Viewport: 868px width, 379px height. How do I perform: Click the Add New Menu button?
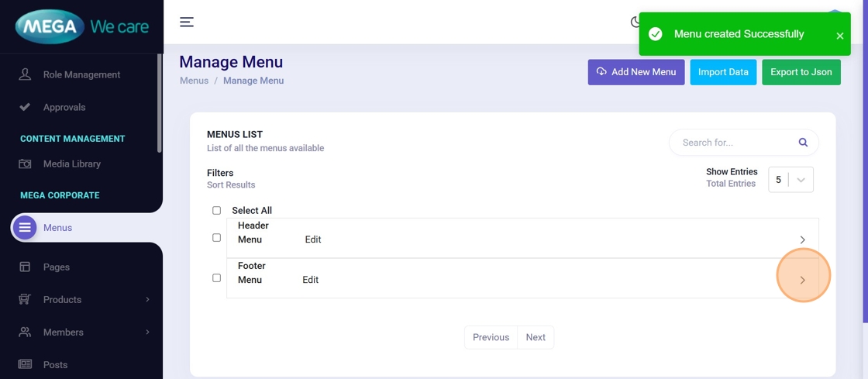coord(635,72)
